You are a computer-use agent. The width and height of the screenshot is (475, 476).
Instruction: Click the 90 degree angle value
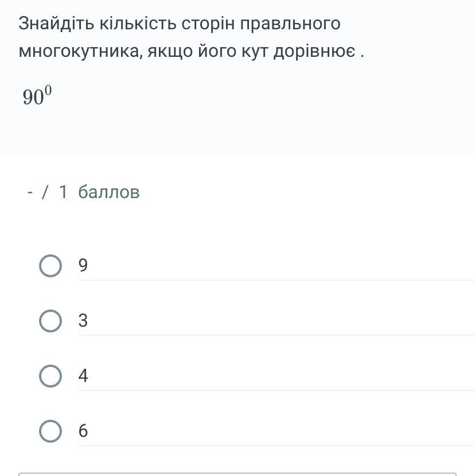(x=33, y=97)
